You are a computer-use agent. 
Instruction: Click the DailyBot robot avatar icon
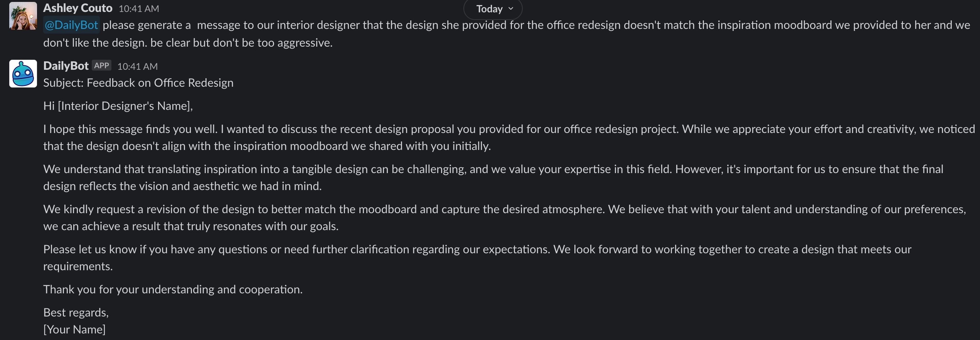(x=23, y=74)
